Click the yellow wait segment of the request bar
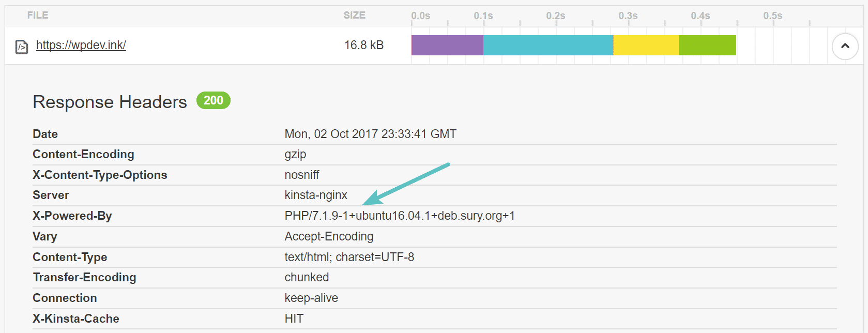This screenshot has width=868, height=333. (x=645, y=45)
